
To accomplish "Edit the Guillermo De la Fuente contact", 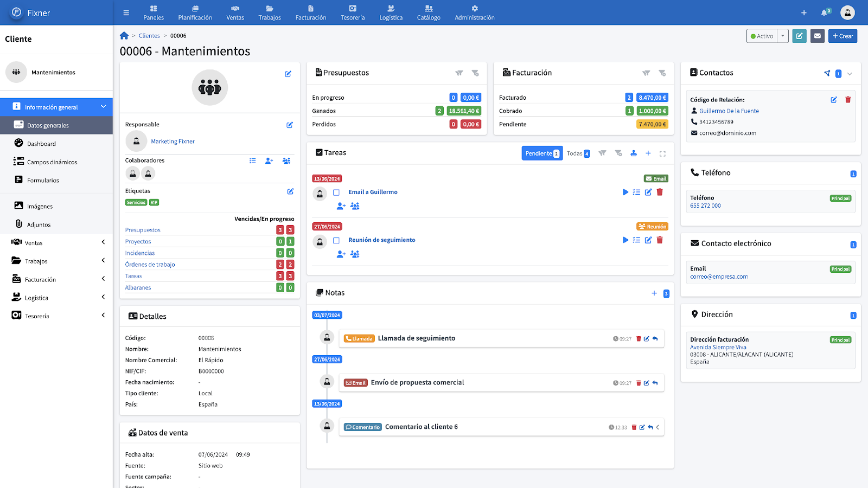I will click(834, 100).
